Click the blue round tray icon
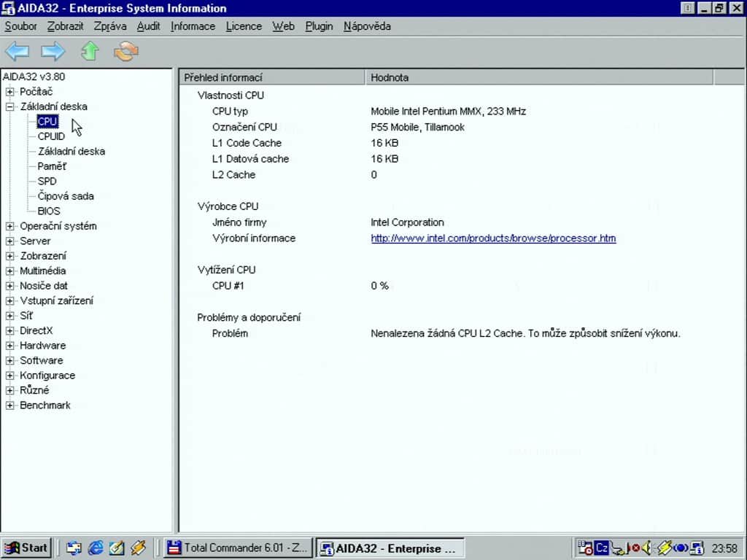 point(681,548)
